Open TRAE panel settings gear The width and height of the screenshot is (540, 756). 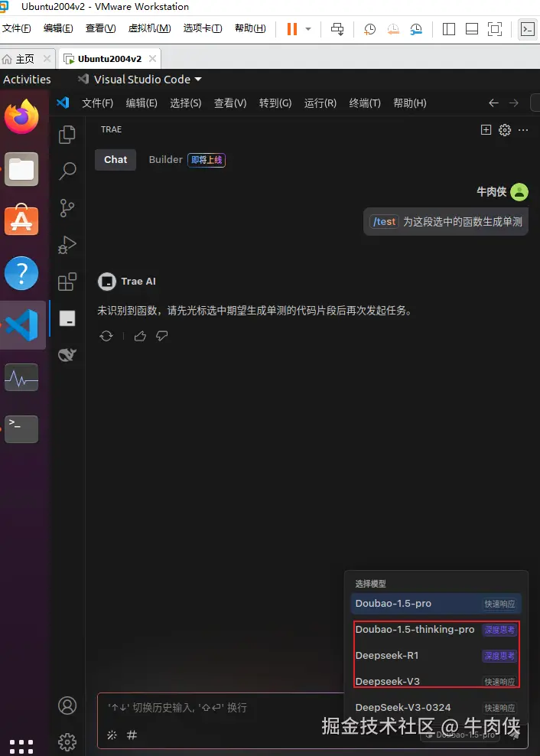(504, 129)
